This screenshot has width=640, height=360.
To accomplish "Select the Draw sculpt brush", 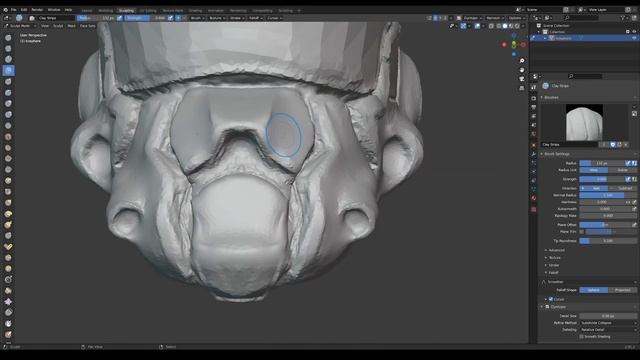I will [8, 38].
